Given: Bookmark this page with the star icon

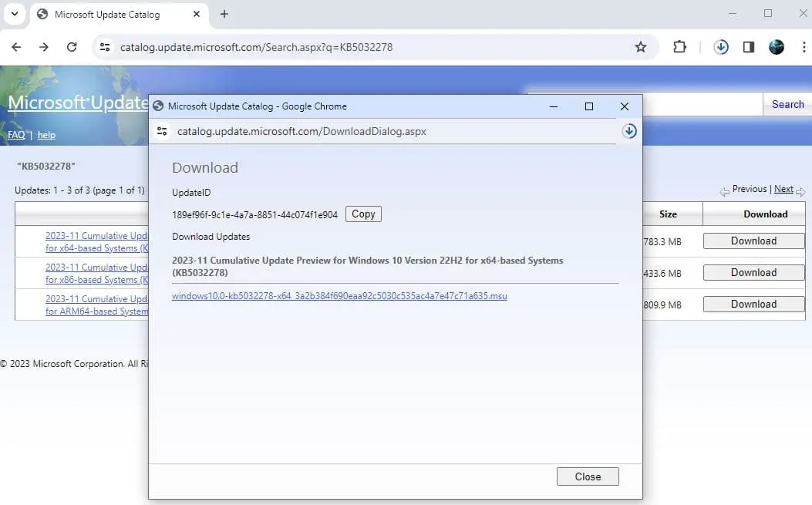Looking at the screenshot, I should tap(640, 47).
